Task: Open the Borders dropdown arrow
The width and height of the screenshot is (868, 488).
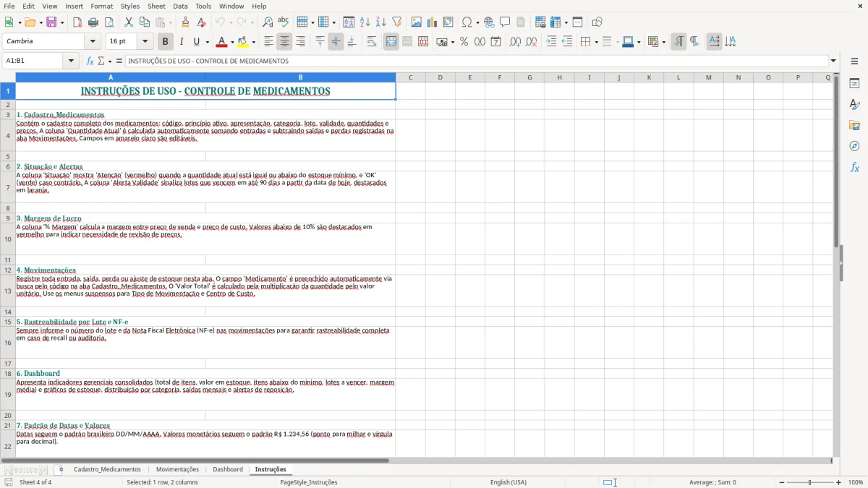Action: (596, 43)
